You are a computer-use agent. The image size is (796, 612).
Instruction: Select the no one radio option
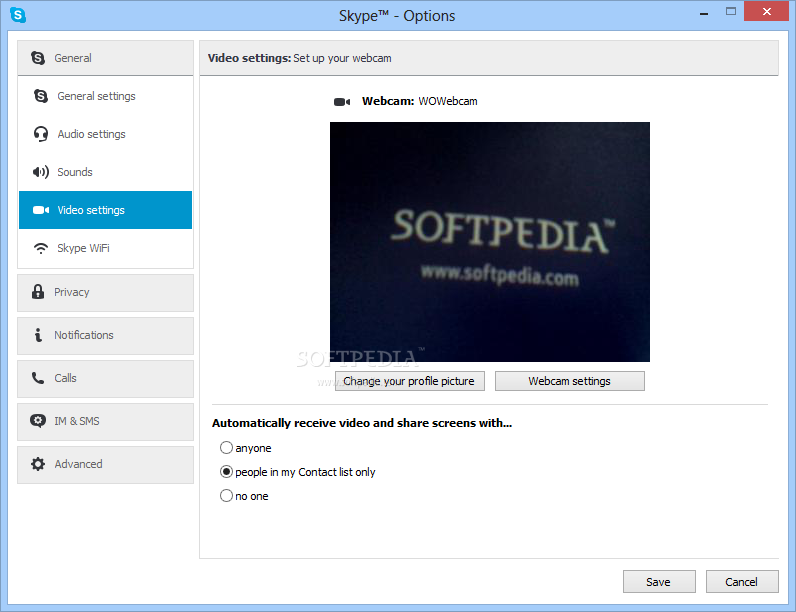pyautogui.click(x=226, y=496)
